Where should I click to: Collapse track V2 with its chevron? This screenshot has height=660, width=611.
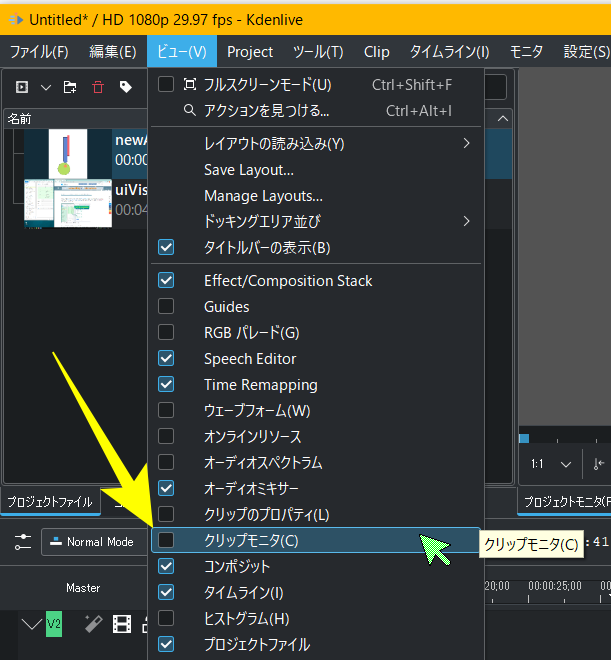coord(32,625)
